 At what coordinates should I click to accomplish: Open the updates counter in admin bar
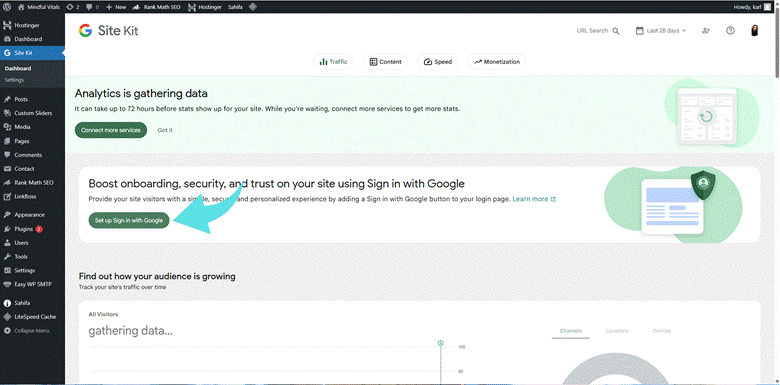pyautogui.click(x=73, y=7)
